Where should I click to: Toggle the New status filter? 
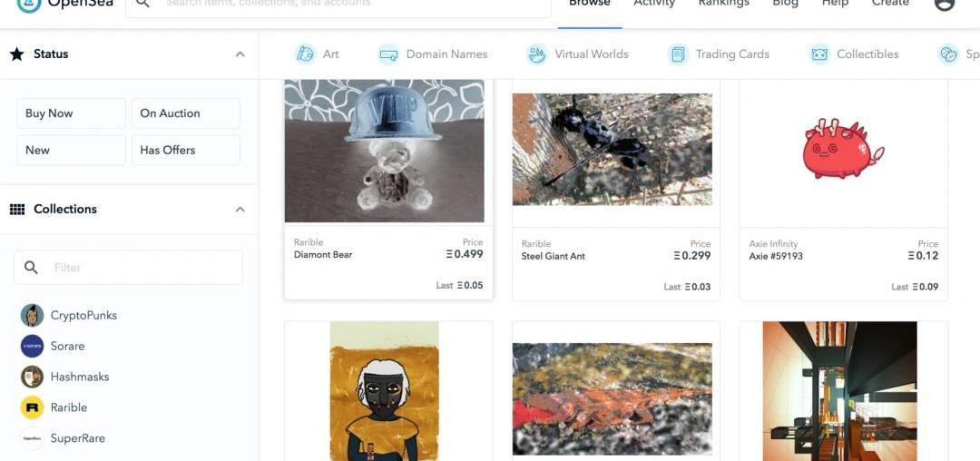72,150
